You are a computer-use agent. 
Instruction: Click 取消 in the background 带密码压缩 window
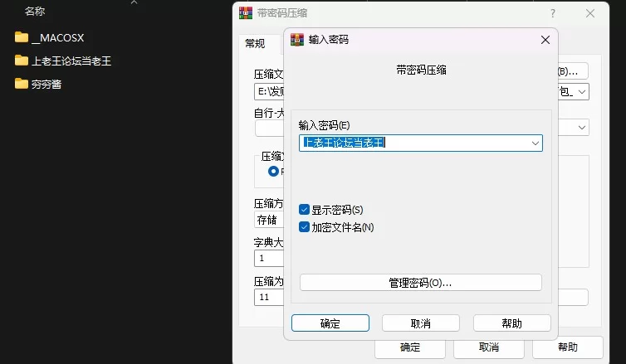coord(489,347)
